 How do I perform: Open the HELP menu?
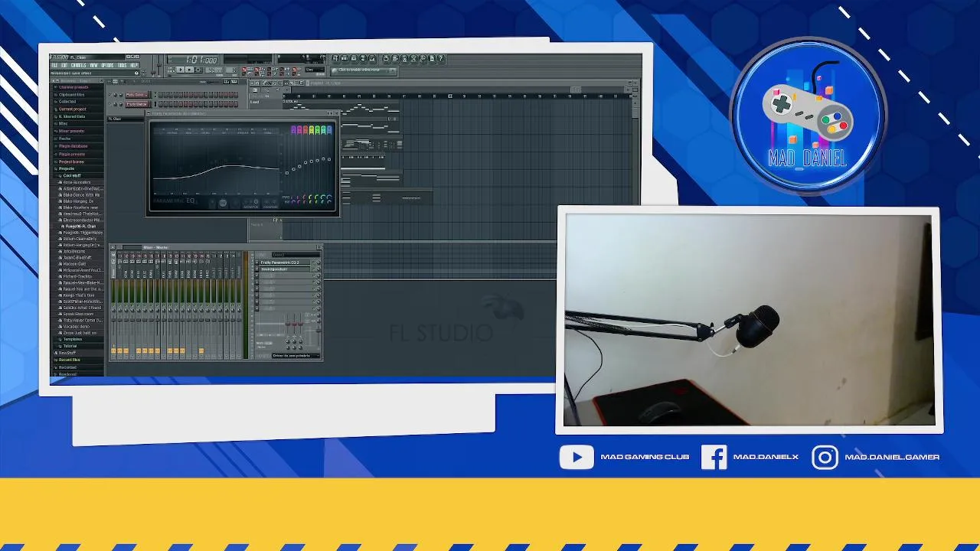[134, 65]
